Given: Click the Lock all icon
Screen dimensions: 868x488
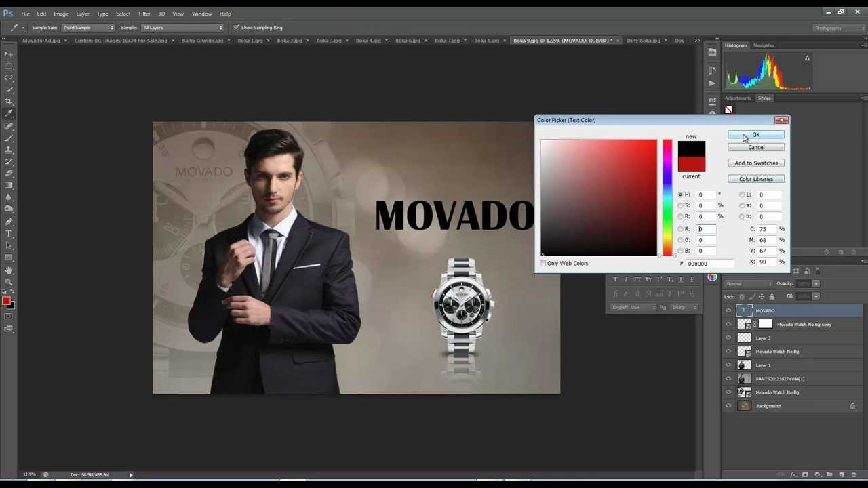Looking at the screenshot, I should [772, 296].
